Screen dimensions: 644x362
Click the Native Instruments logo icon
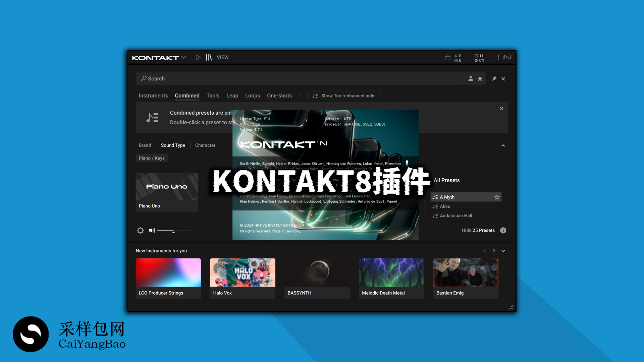click(x=507, y=57)
